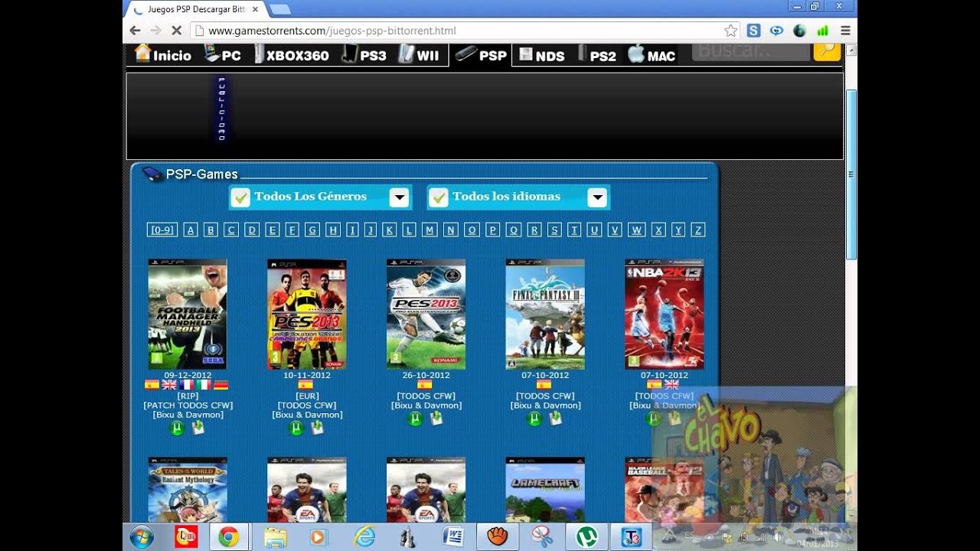Click the green checkmark beside Todos Los Géneros
Image resolution: width=980 pixels, height=551 pixels.
240,197
